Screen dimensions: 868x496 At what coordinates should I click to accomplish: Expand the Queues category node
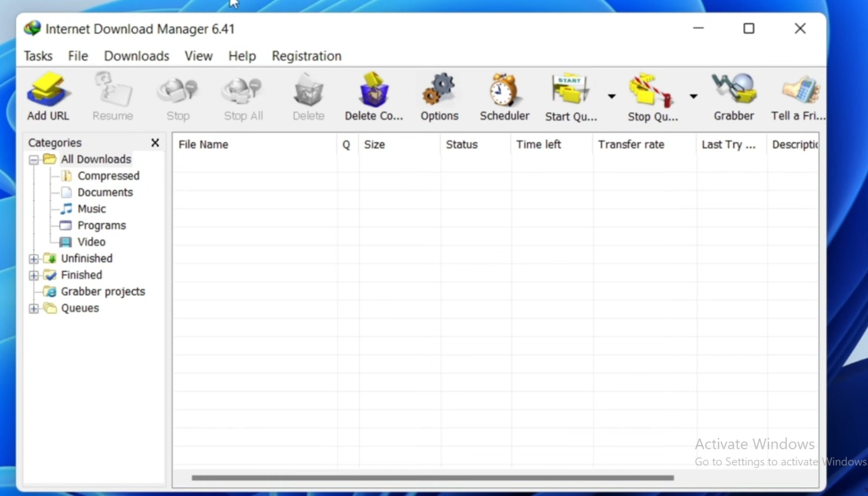[34, 309]
